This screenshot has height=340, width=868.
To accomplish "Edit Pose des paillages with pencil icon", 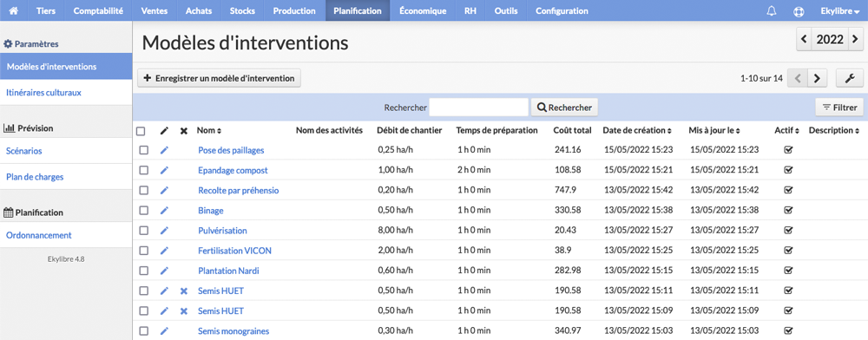I will (x=164, y=150).
